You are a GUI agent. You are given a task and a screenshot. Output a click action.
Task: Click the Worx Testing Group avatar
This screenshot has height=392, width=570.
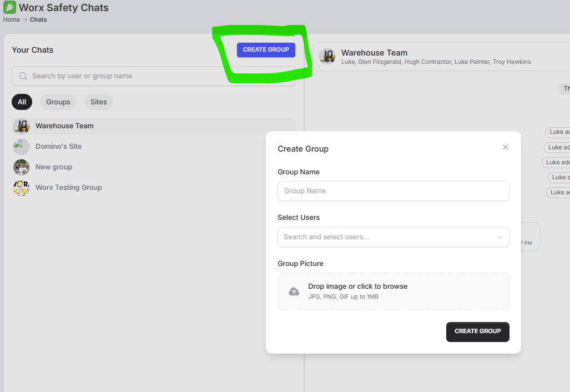pyautogui.click(x=21, y=188)
